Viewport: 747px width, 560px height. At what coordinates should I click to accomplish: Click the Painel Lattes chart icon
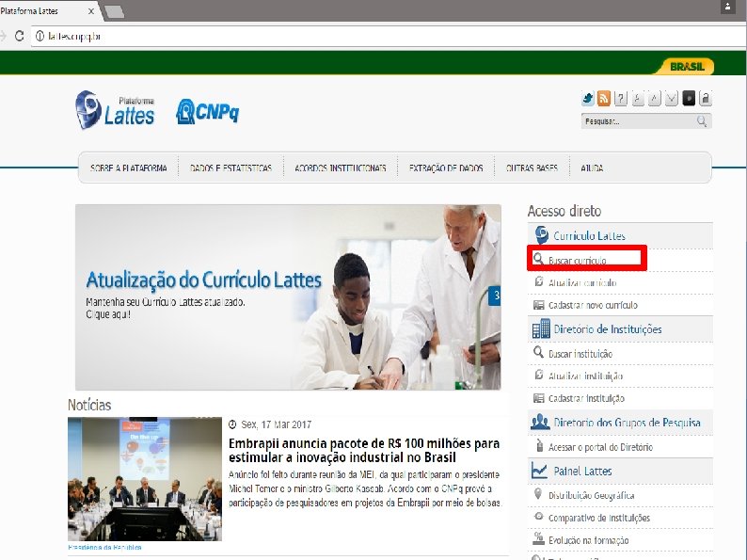tap(539, 471)
